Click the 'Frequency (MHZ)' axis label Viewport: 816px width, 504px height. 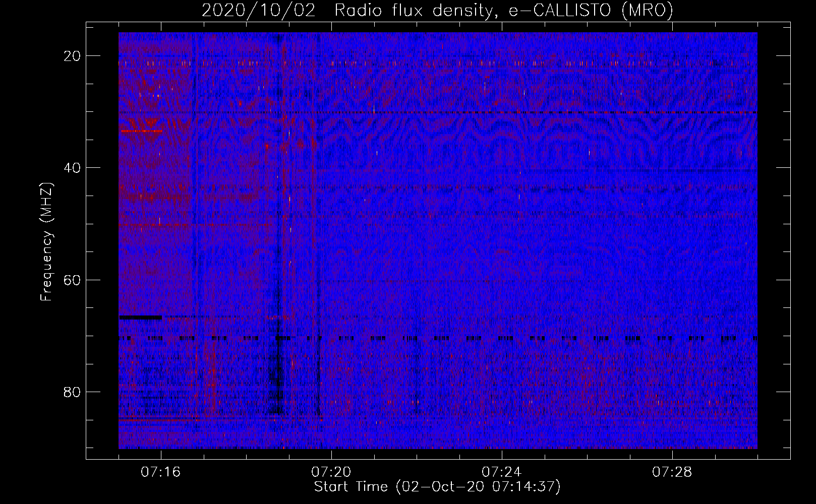[x=46, y=242]
